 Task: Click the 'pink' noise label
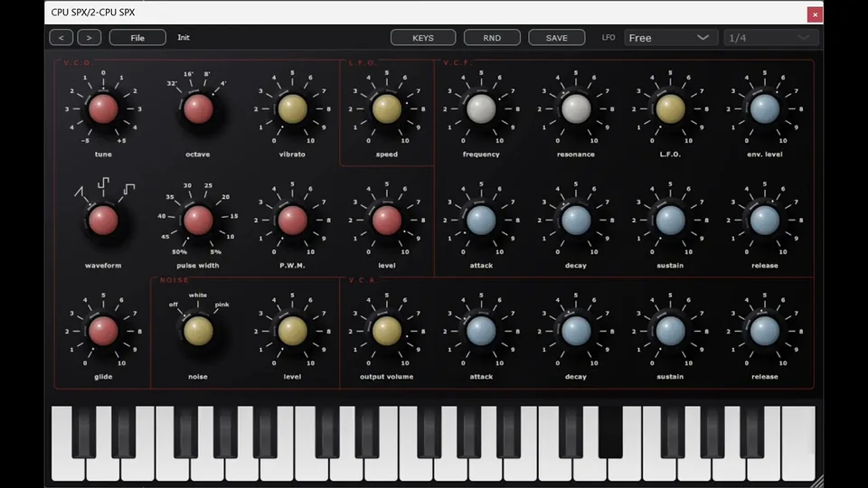click(222, 305)
